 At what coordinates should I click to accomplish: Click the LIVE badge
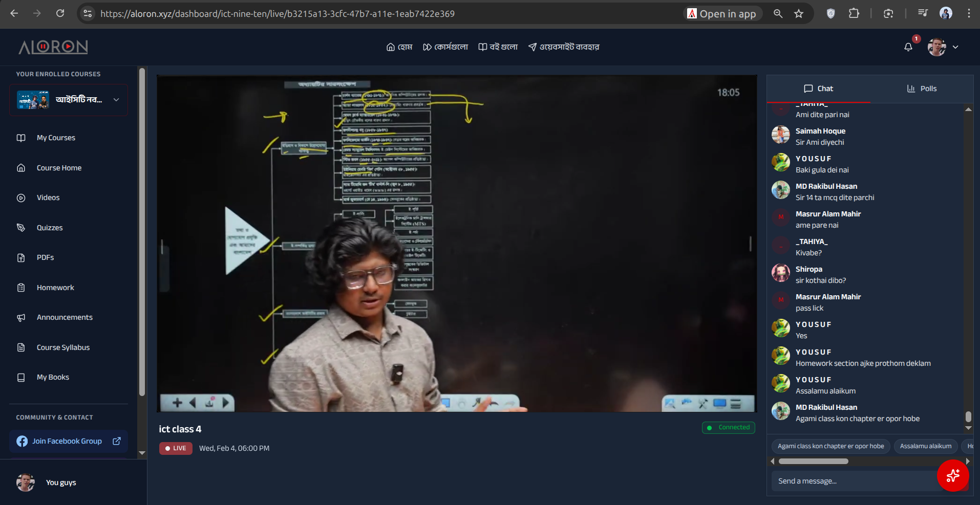[x=176, y=448]
